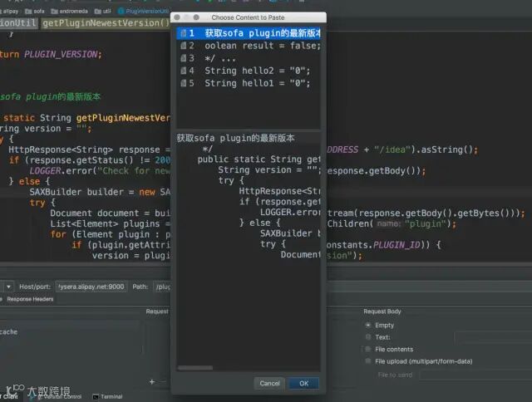Click the plus add icon below Request panel
The image size is (532, 402).
tap(152, 382)
